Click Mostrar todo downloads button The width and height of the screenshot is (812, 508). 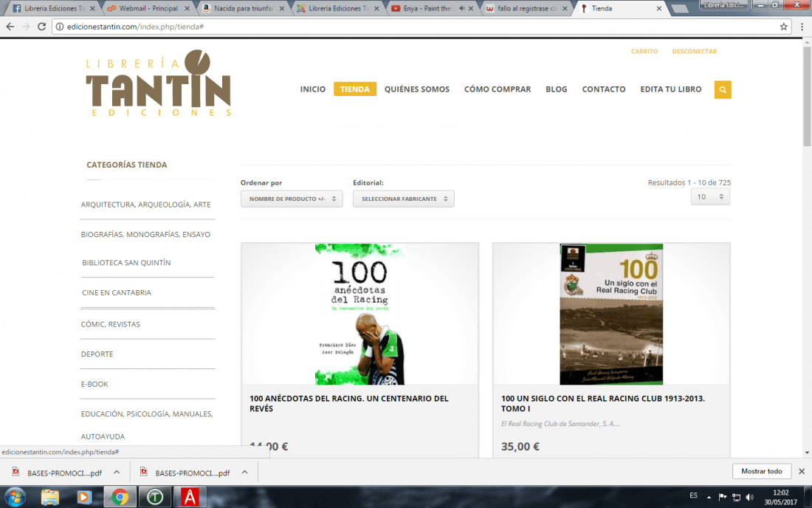point(761,471)
